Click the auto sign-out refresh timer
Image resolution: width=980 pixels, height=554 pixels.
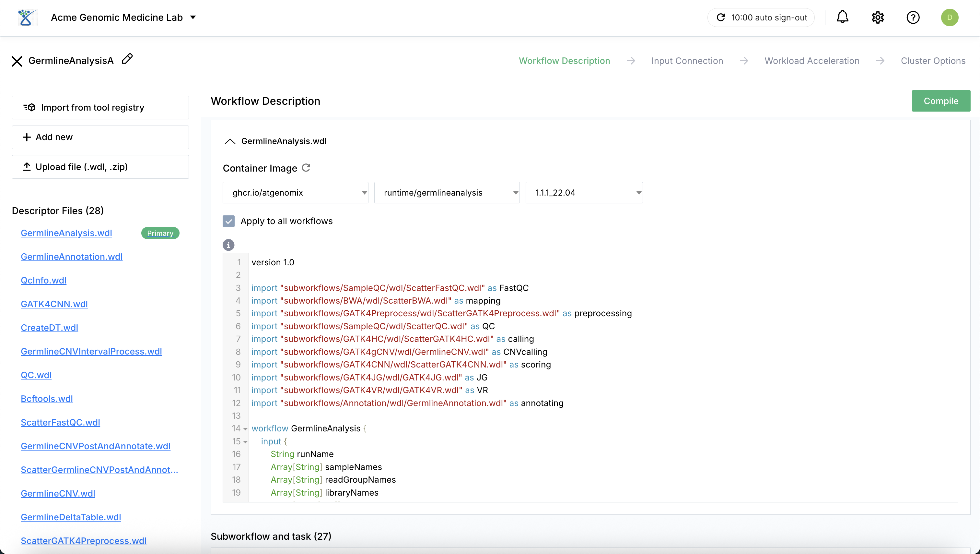click(761, 18)
